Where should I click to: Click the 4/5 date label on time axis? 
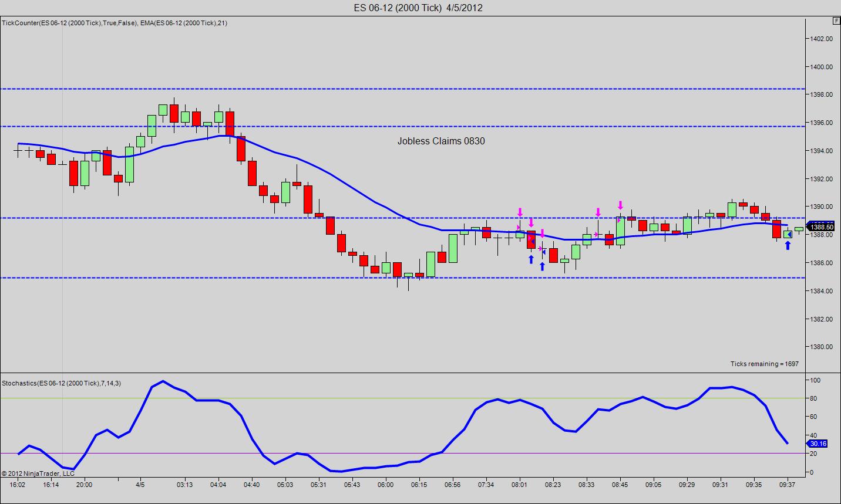[140, 485]
